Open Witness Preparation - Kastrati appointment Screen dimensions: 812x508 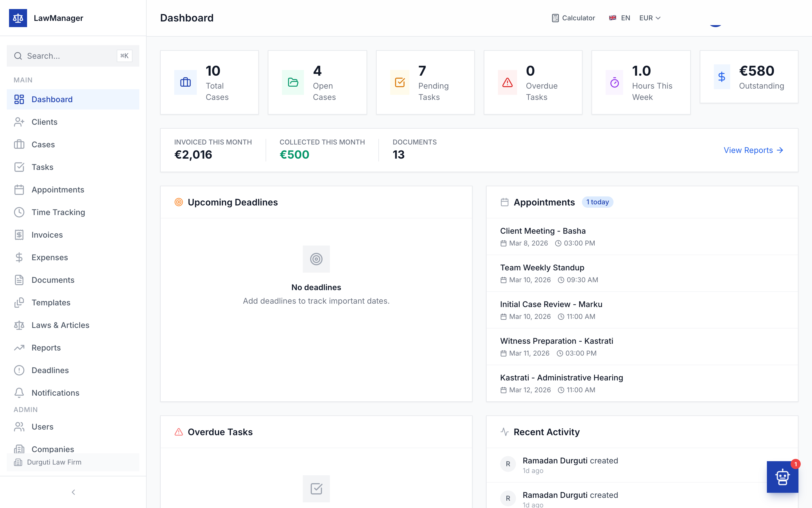pyautogui.click(x=642, y=346)
